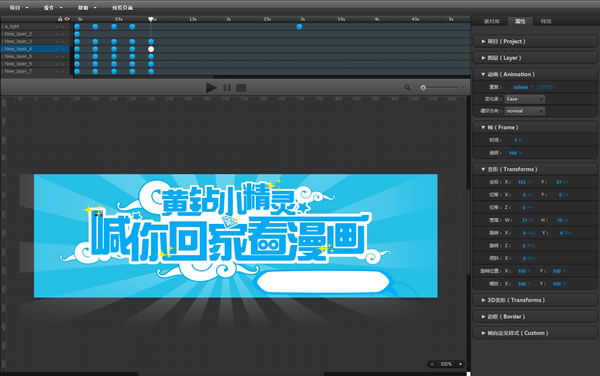The width and height of the screenshot is (600, 376).
Task: Click the magnifier icon beside timeline zoom
Action: (x=408, y=88)
